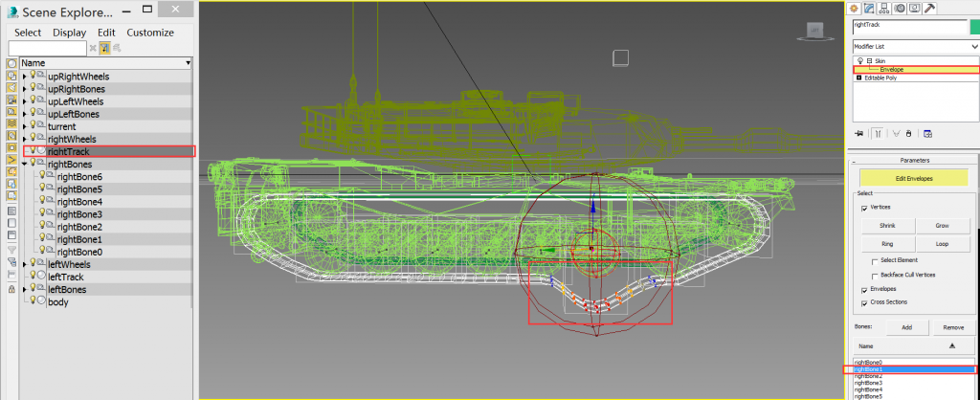Open the Motion panel tab
This screenshot has height=400, width=980.
tap(899, 9)
